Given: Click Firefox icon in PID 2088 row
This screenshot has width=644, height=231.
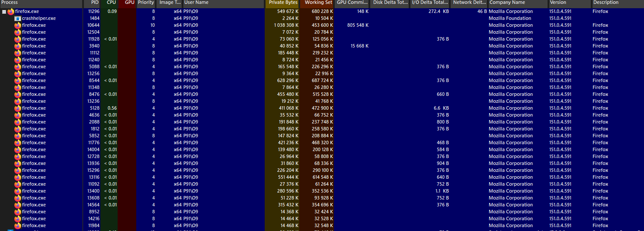Looking at the screenshot, I should [18, 122].
